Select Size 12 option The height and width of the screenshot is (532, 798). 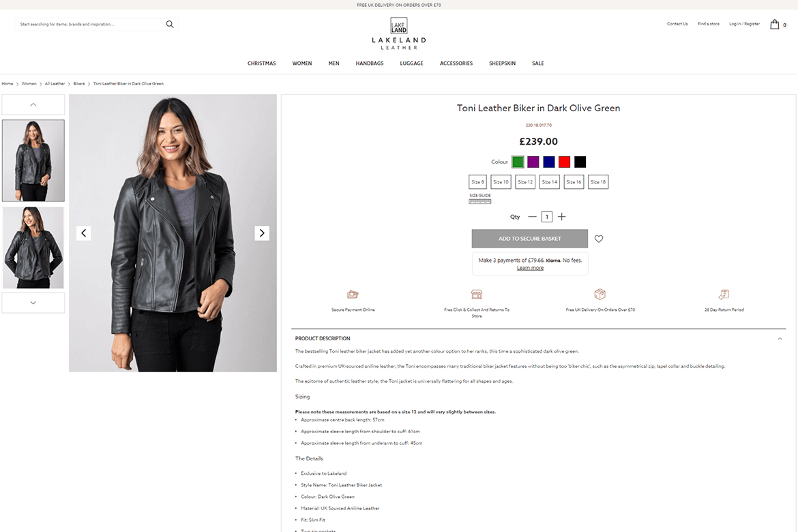click(525, 181)
